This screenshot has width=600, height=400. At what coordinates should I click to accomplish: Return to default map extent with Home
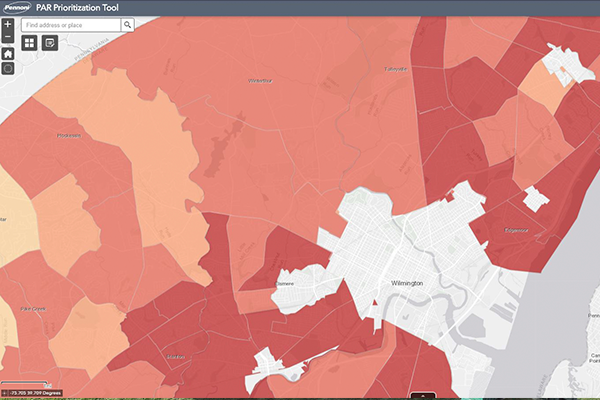tap(8, 53)
